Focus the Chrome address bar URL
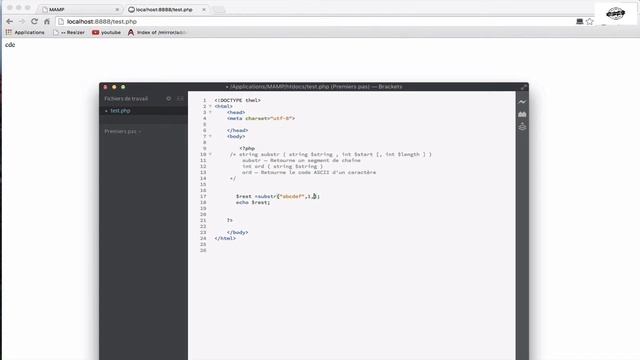This screenshot has height=360, width=640. (x=102, y=21)
